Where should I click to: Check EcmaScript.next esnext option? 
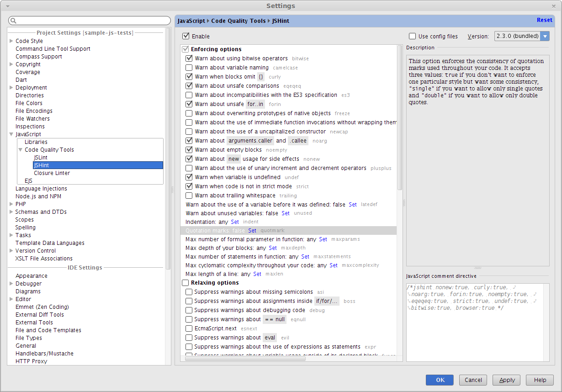[189, 328]
